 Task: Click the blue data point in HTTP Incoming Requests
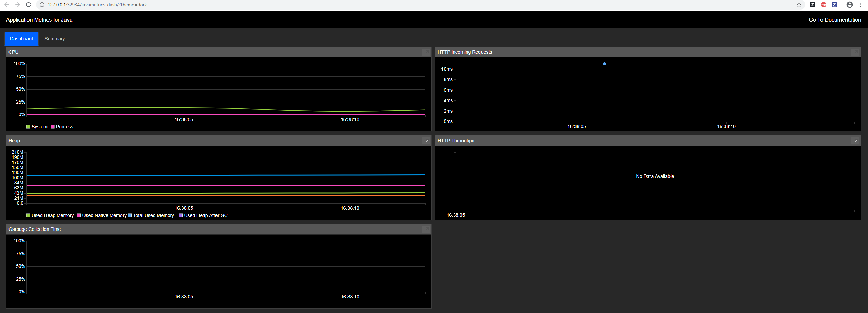pos(604,63)
